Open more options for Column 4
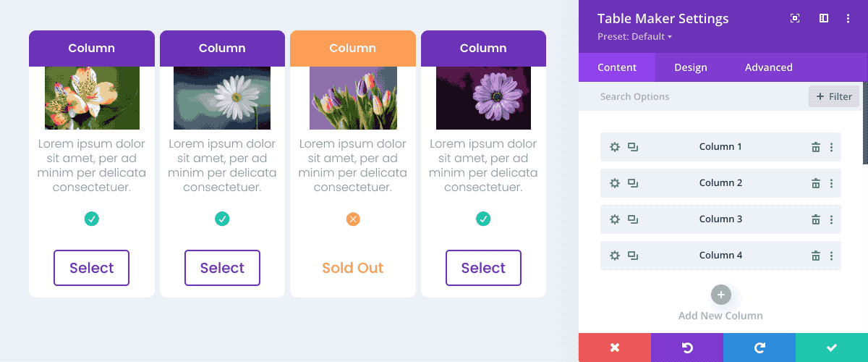Viewport: 868px width, 362px height. [831, 256]
